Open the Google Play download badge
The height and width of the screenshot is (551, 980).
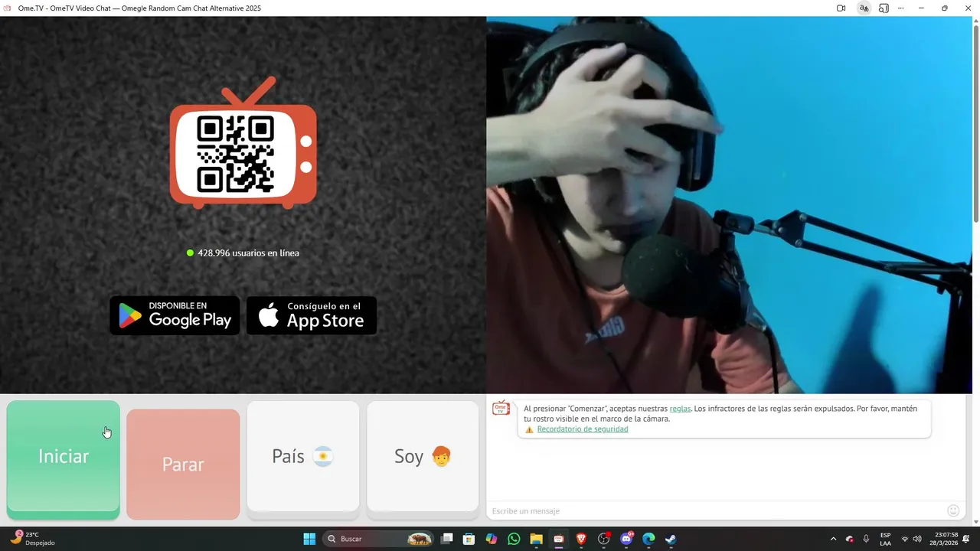point(175,315)
